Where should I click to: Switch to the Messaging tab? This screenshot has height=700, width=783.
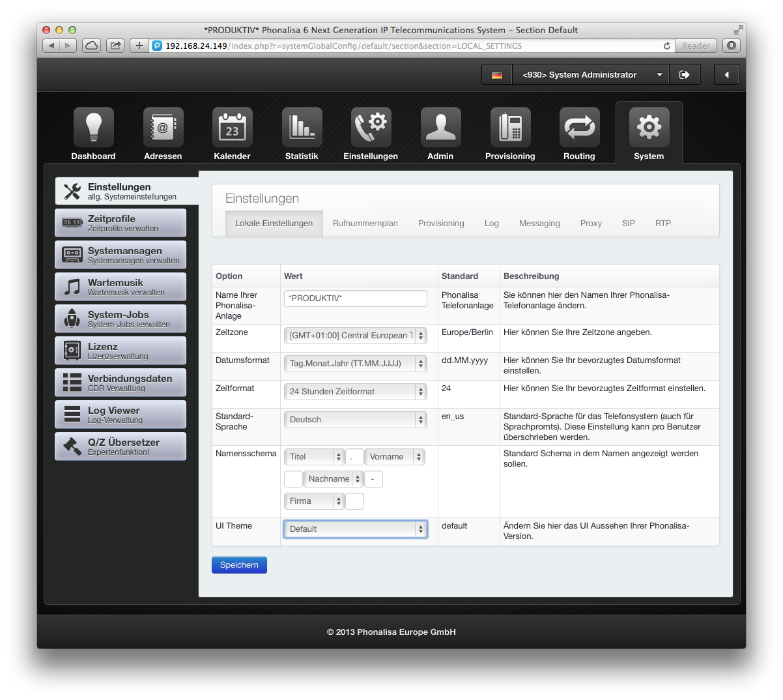click(x=539, y=224)
